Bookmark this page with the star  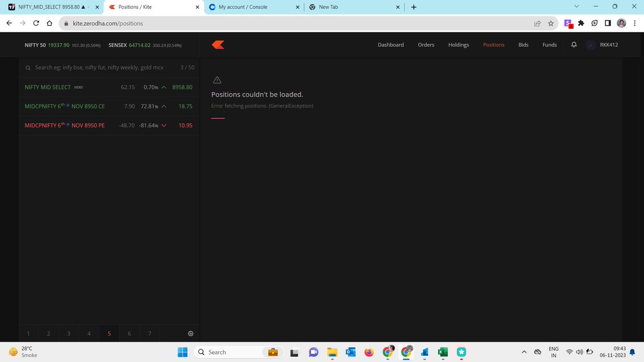pos(551,24)
